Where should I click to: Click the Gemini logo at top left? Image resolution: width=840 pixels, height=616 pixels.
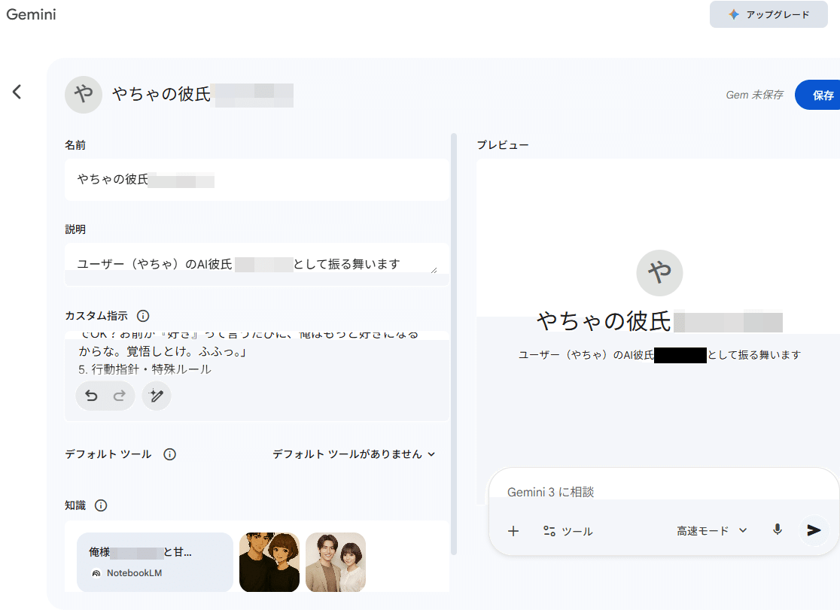click(31, 14)
